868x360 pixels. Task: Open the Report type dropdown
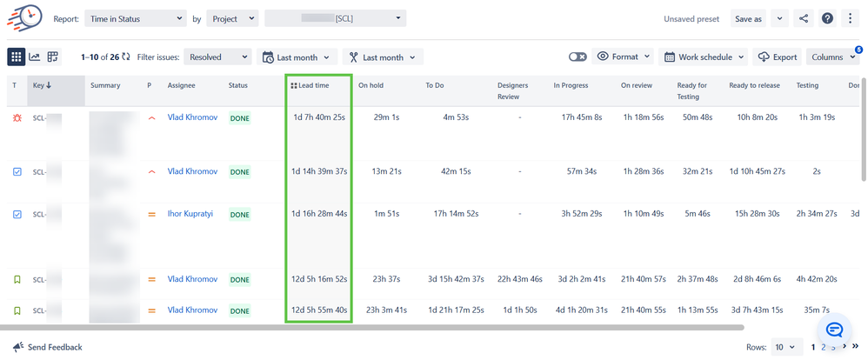[137, 18]
